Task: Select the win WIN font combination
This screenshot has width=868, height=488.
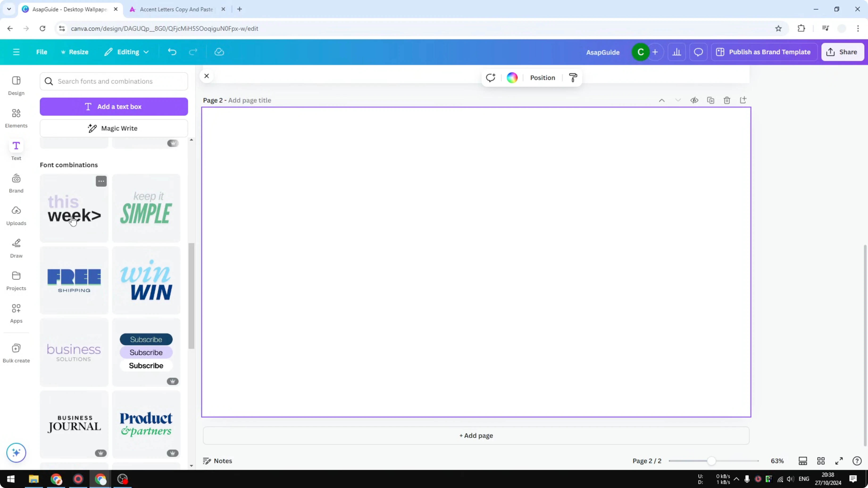Action: click(146, 280)
